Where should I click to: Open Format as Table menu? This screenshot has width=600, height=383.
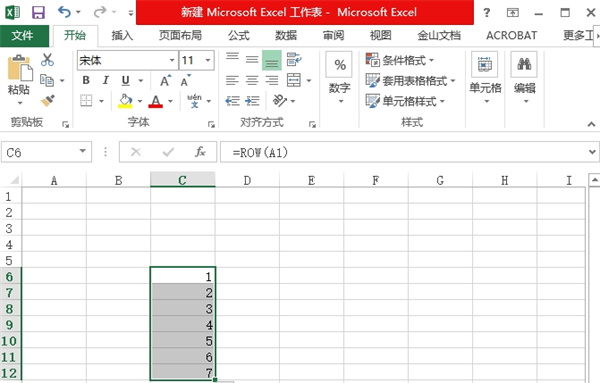point(410,81)
